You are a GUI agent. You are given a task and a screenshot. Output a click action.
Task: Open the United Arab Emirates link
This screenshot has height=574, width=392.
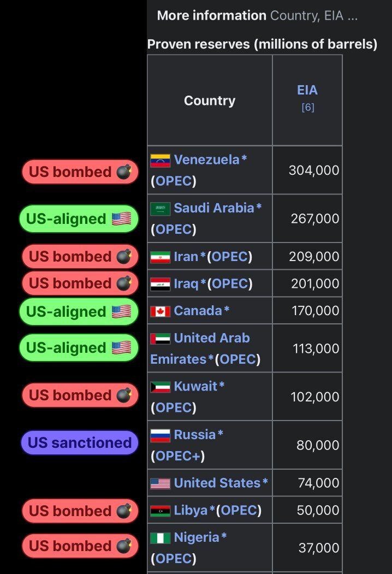[x=212, y=338]
